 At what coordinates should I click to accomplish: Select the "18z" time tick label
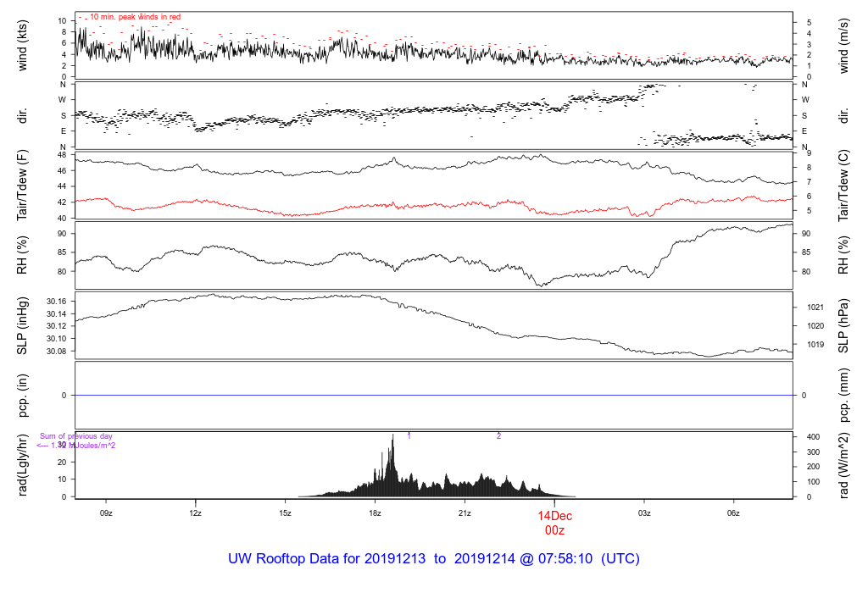point(375,513)
